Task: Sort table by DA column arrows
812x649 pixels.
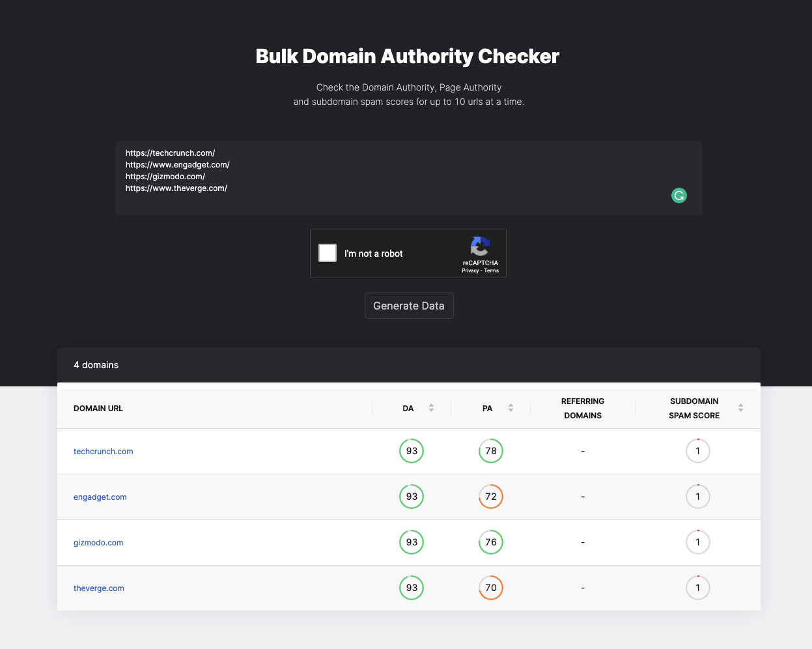Action: 431,408
